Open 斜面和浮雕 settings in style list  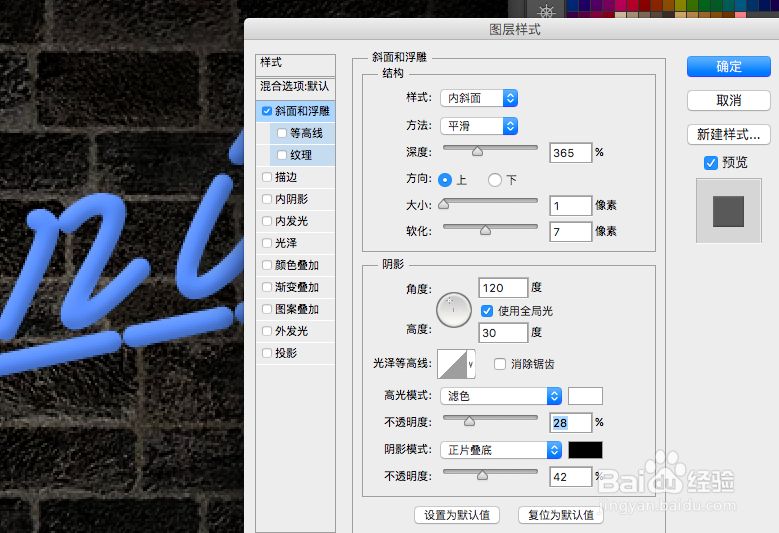pos(302,111)
